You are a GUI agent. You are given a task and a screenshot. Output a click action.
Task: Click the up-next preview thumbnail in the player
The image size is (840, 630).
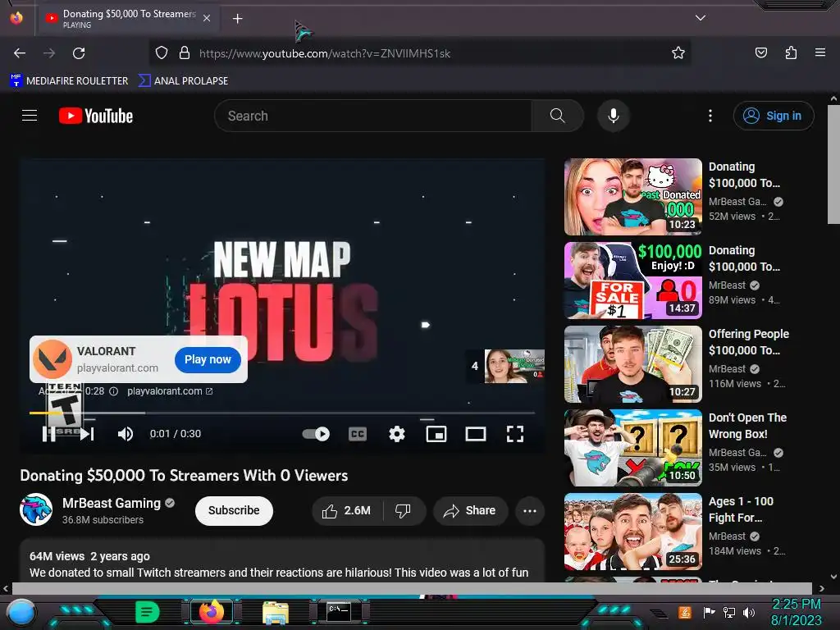(514, 366)
